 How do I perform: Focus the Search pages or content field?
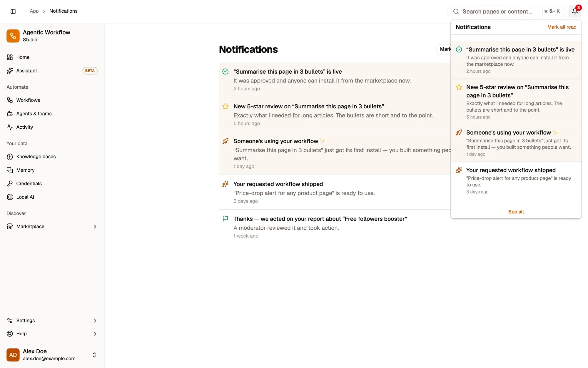pos(506,11)
